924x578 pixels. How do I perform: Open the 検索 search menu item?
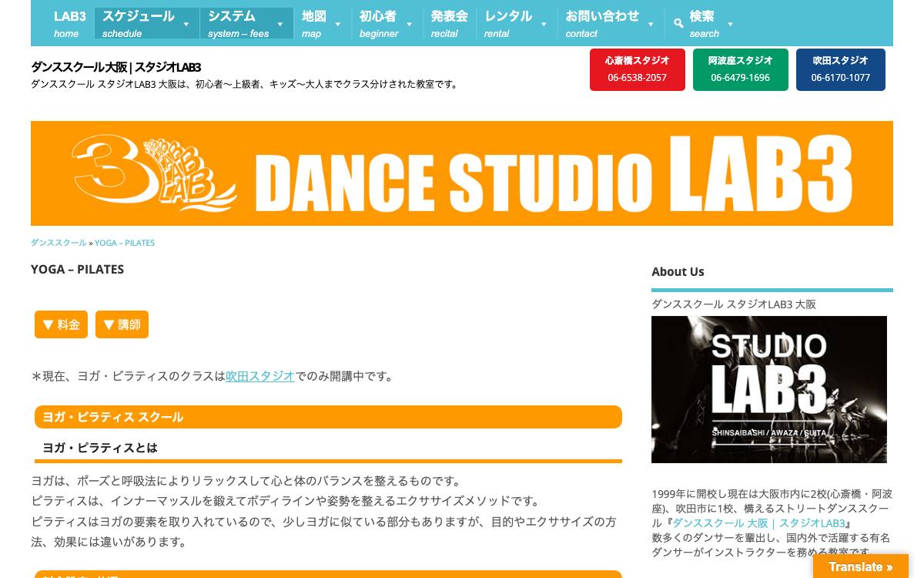(x=704, y=23)
